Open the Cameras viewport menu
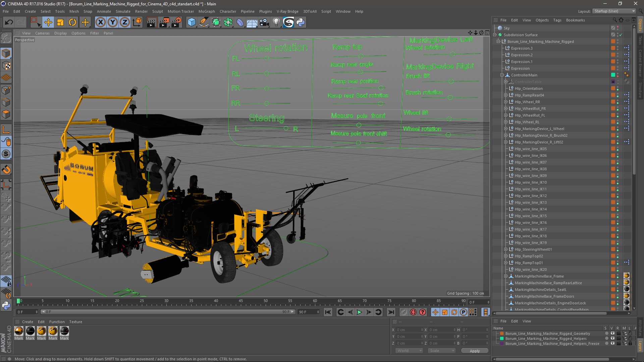This screenshot has width=644, height=362. [x=42, y=33]
